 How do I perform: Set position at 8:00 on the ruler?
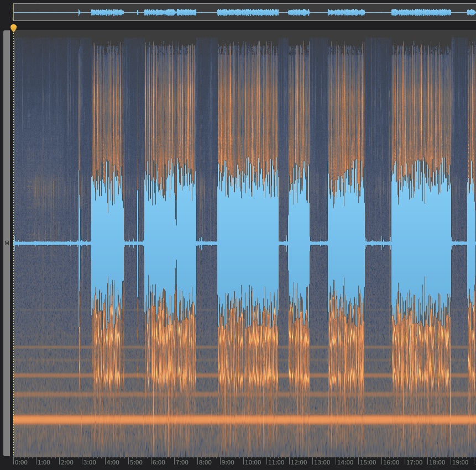(205, 462)
